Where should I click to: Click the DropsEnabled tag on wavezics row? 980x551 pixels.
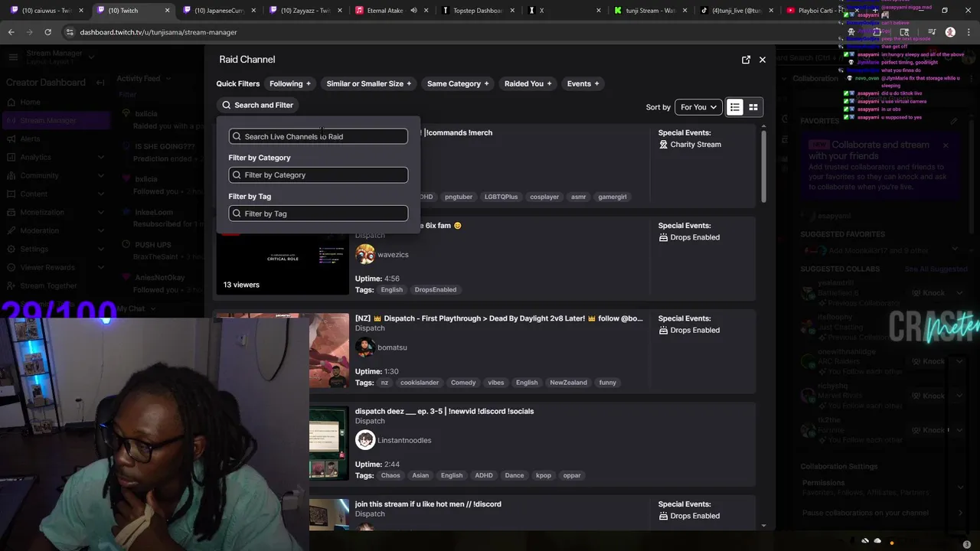tap(436, 289)
